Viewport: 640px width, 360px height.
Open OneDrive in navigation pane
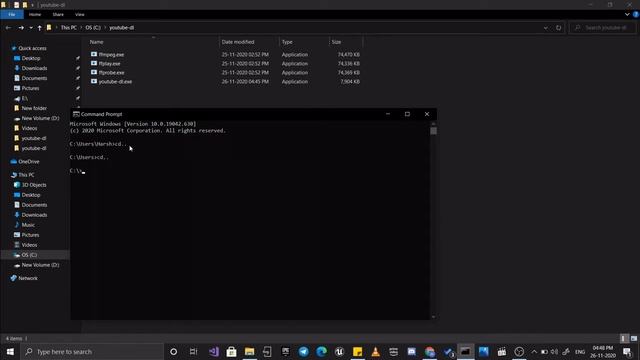tap(29, 162)
